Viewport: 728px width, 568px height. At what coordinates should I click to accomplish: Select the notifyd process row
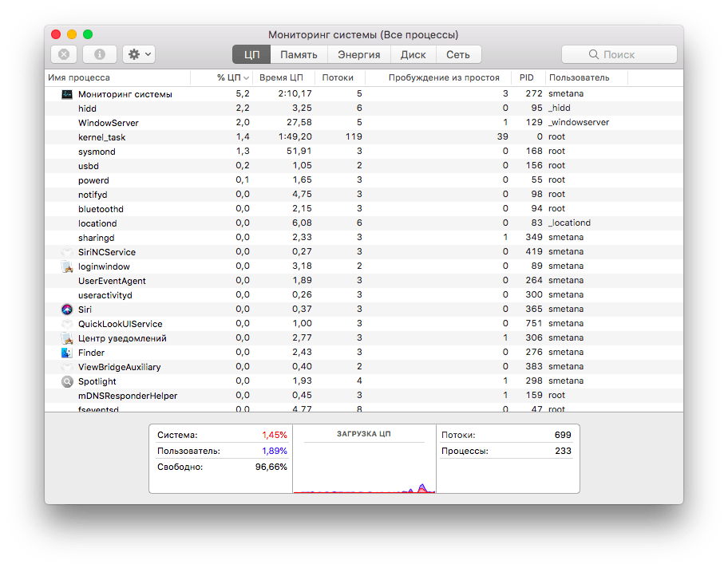pos(364,195)
